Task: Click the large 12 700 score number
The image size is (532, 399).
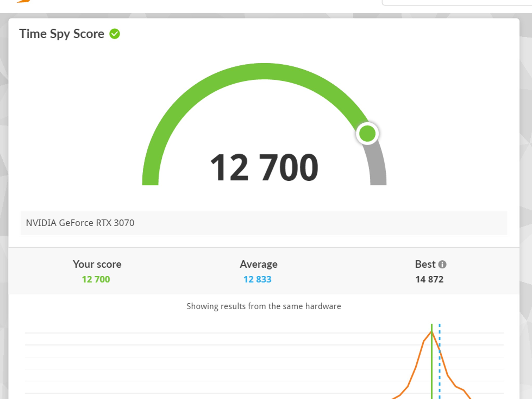Action: [264, 168]
